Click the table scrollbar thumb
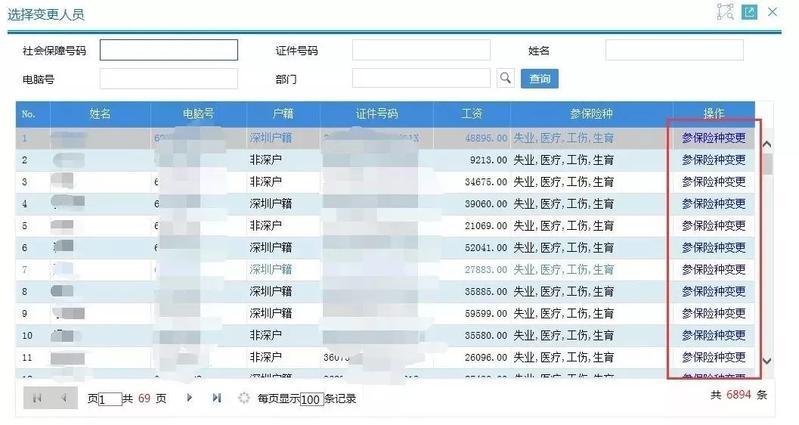Screen dimensions: 799x425 pos(767,165)
